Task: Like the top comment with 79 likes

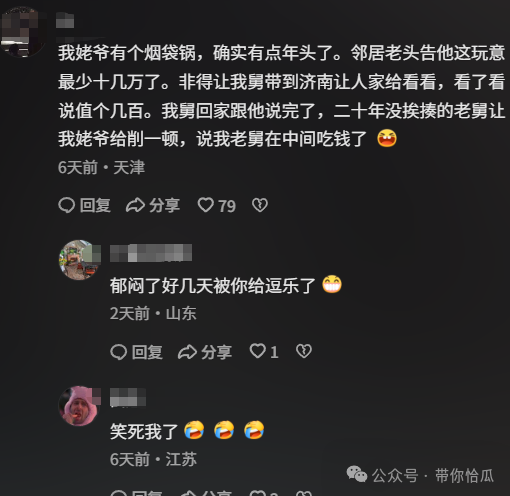Action: 217,205
